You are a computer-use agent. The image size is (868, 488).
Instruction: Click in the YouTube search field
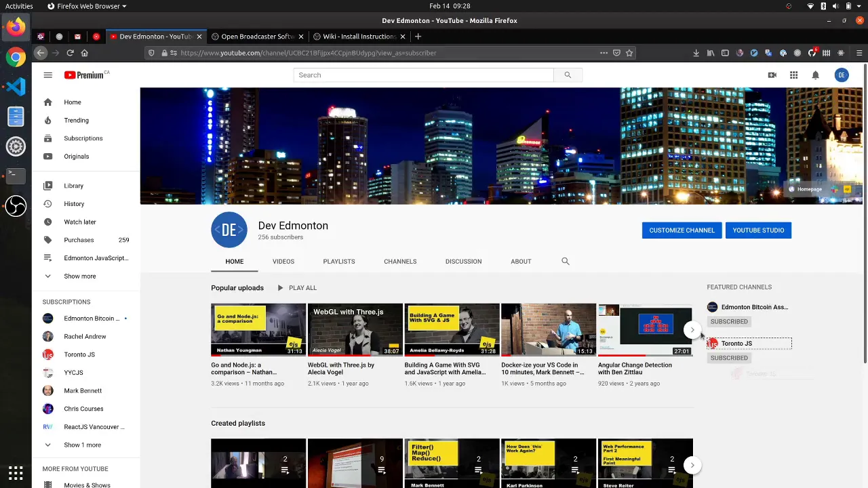[x=424, y=75]
